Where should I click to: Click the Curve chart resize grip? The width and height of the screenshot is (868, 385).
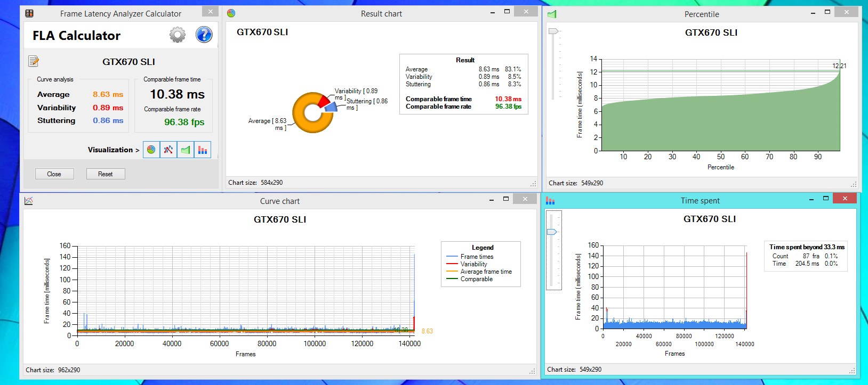pos(532,371)
